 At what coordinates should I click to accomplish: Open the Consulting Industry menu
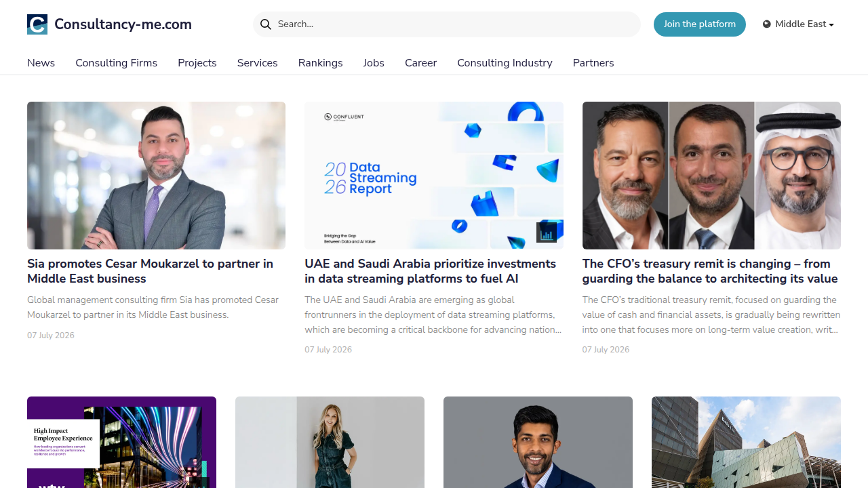(x=505, y=63)
